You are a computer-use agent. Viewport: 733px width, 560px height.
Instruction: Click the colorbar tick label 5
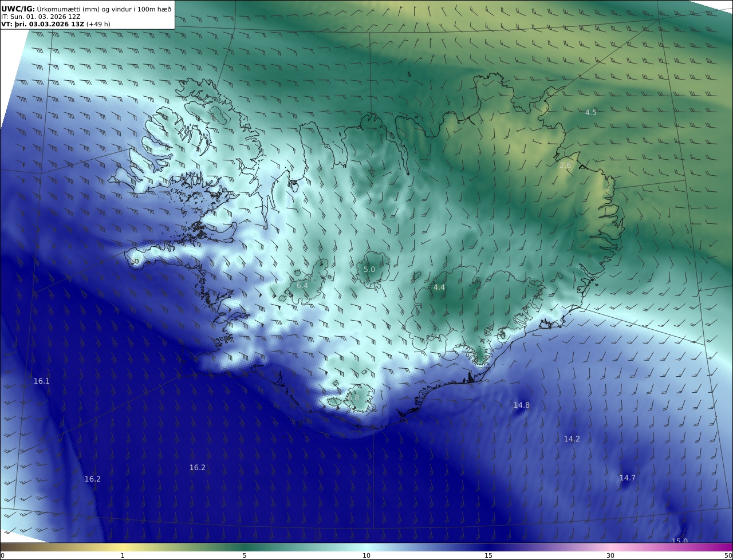click(245, 556)
